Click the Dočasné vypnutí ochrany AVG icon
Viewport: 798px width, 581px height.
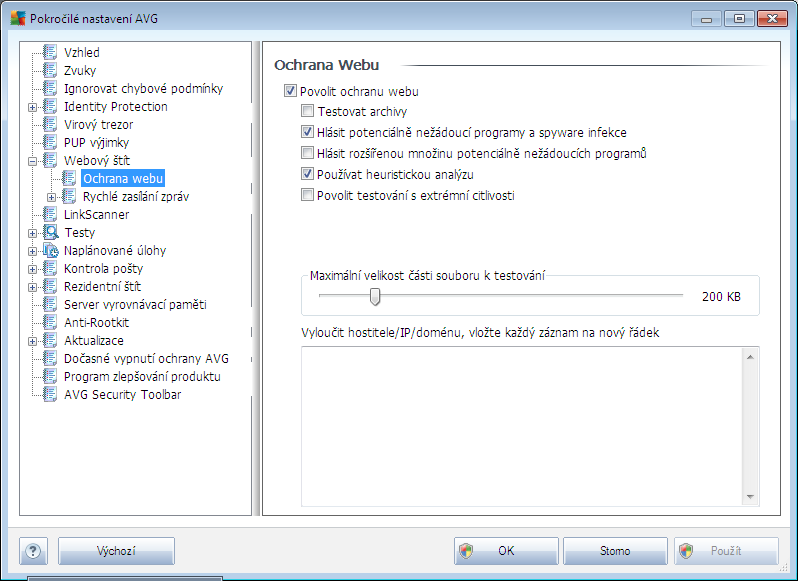[50, 359]
